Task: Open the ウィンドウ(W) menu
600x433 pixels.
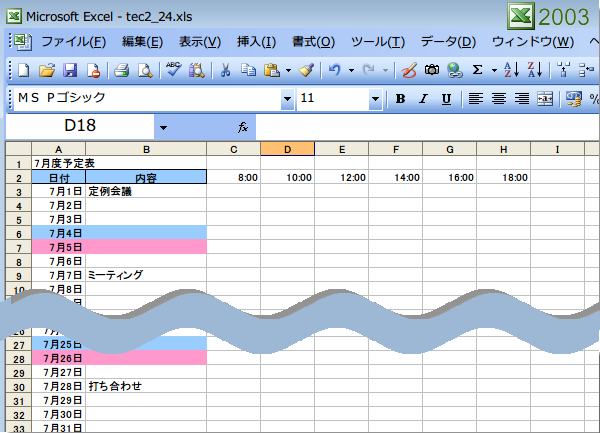Action: (x=533, y=42)
